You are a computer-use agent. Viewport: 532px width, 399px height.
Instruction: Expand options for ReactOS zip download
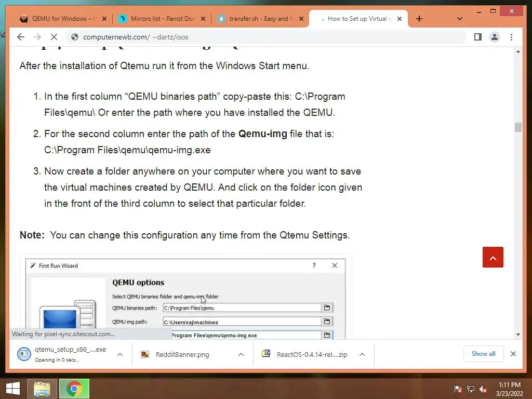[x=362, y=354]
